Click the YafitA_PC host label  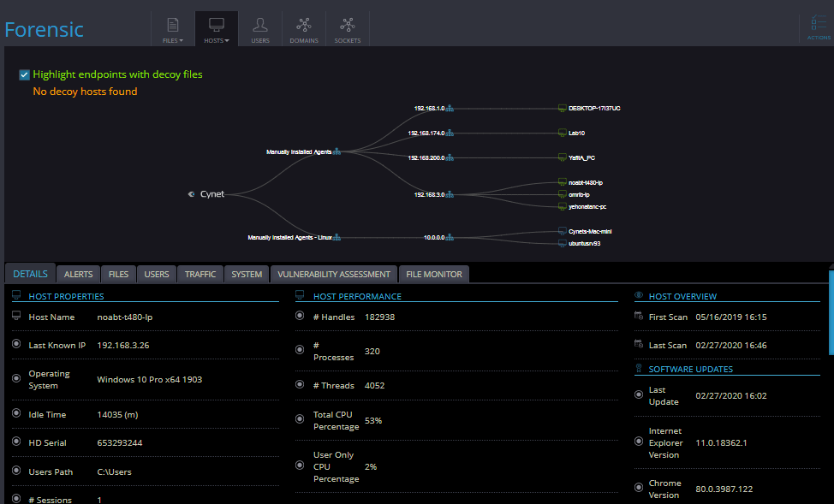click(x=581, y=158)
